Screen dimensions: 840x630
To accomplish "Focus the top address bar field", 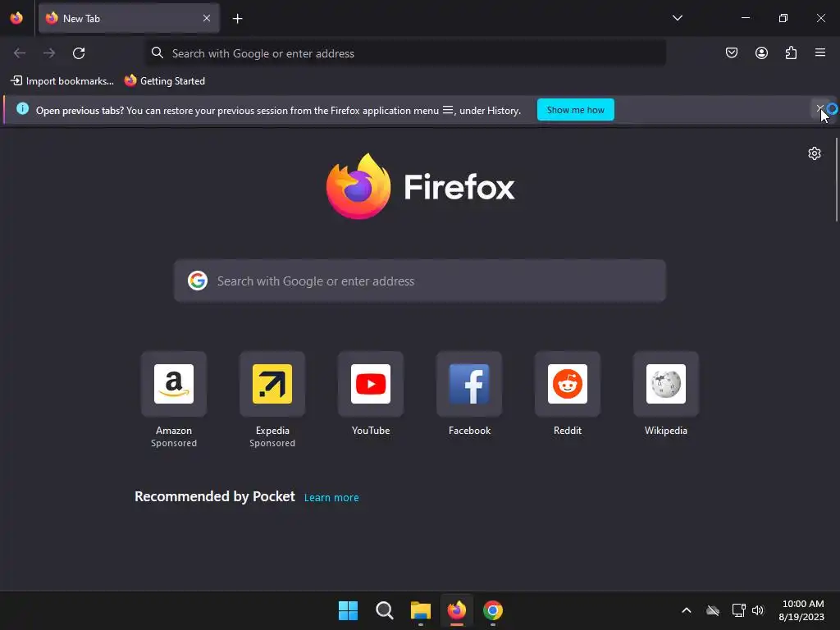I will coord(405,53).
